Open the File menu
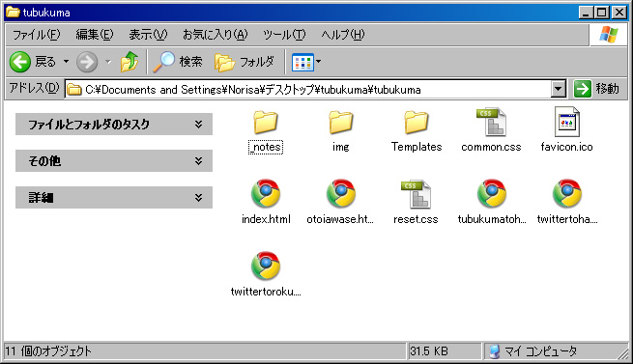Image resolution: width=633 pixels, height=364 pixels. 37,35
